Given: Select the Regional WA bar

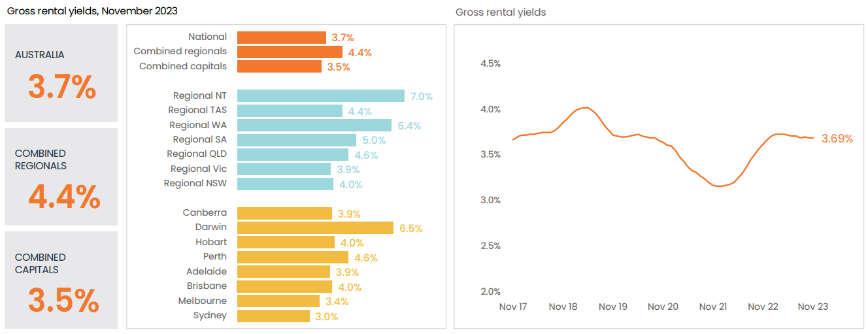Looking at the screenshot, I should (314, 125).
